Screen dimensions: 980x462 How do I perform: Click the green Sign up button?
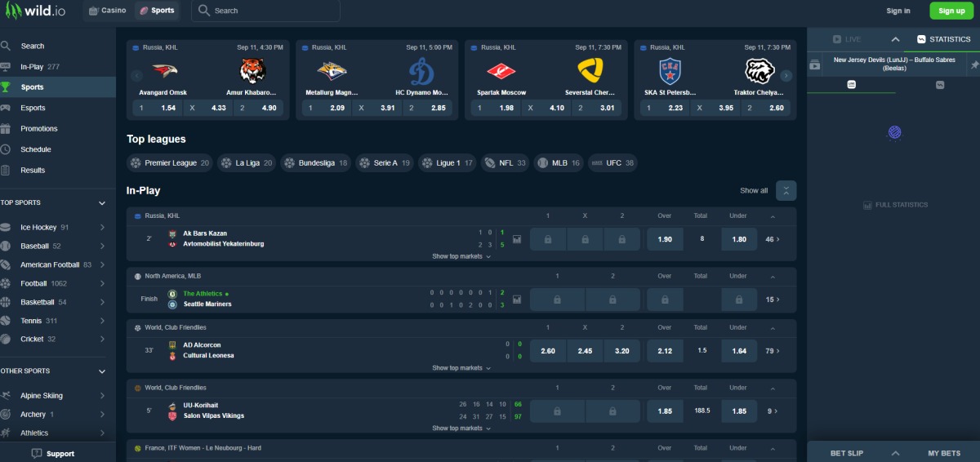coord(951,11)
